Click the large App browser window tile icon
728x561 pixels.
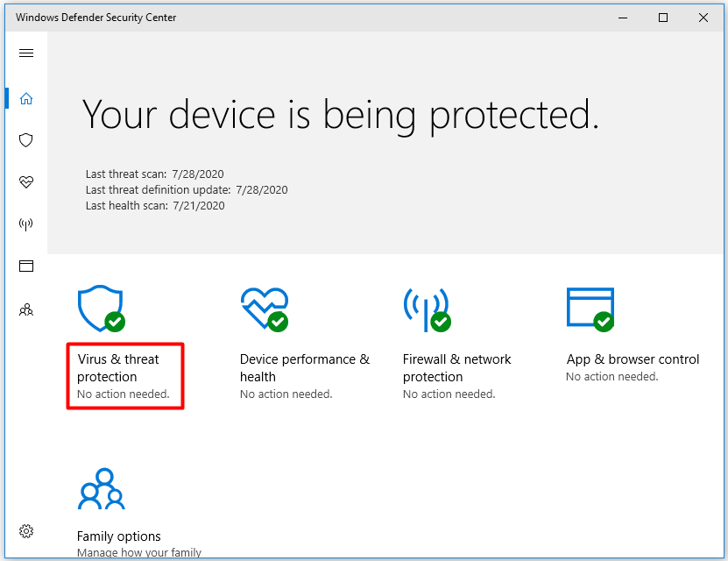click(590, 309)
